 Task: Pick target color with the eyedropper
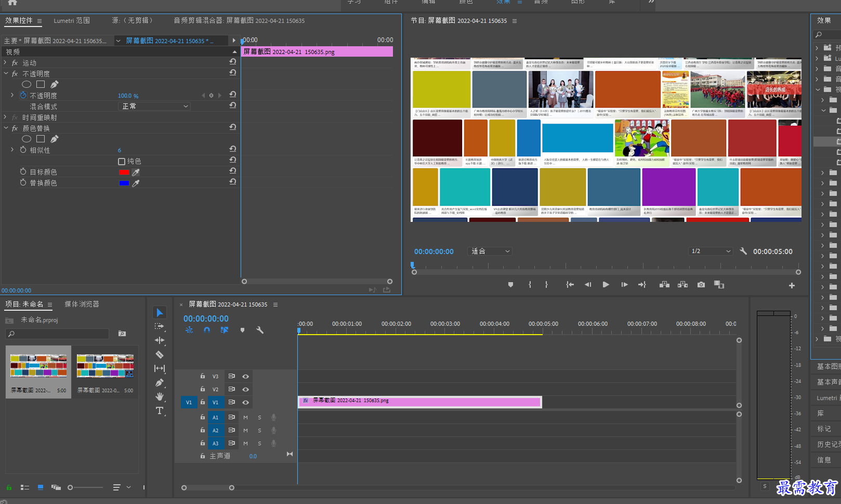coord(136,173)
